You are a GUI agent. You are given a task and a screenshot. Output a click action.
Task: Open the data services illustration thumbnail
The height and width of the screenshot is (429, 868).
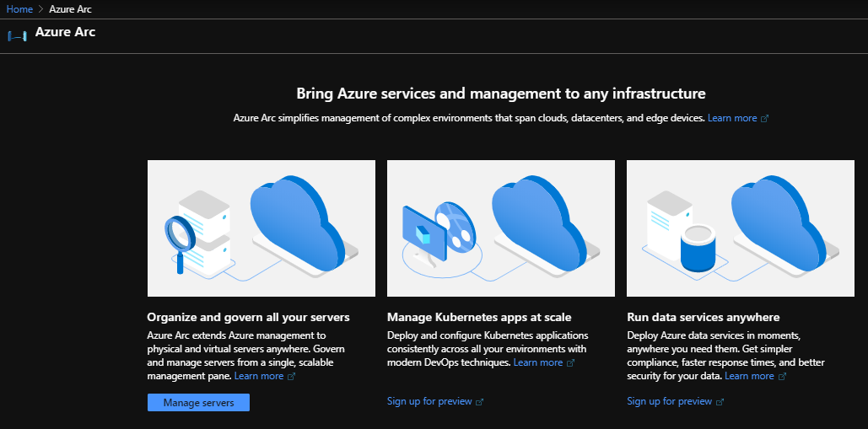pyautogui.click(x=741, y=228)
